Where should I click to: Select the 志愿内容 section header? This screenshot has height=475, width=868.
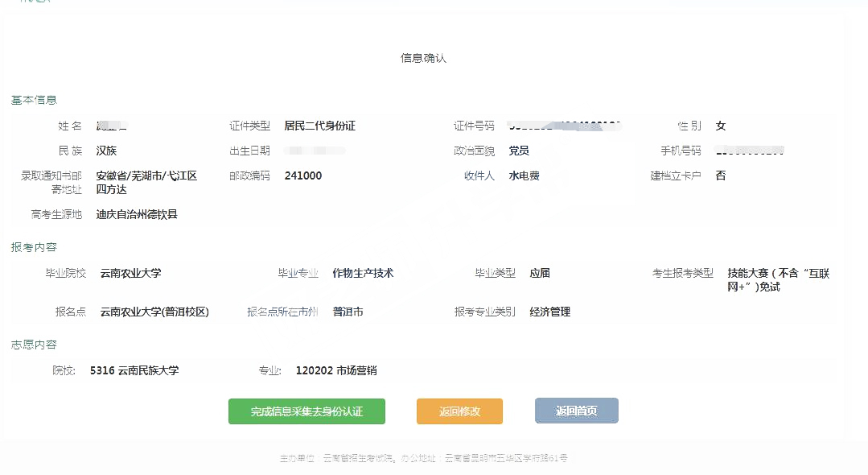(x=34, y=345)
